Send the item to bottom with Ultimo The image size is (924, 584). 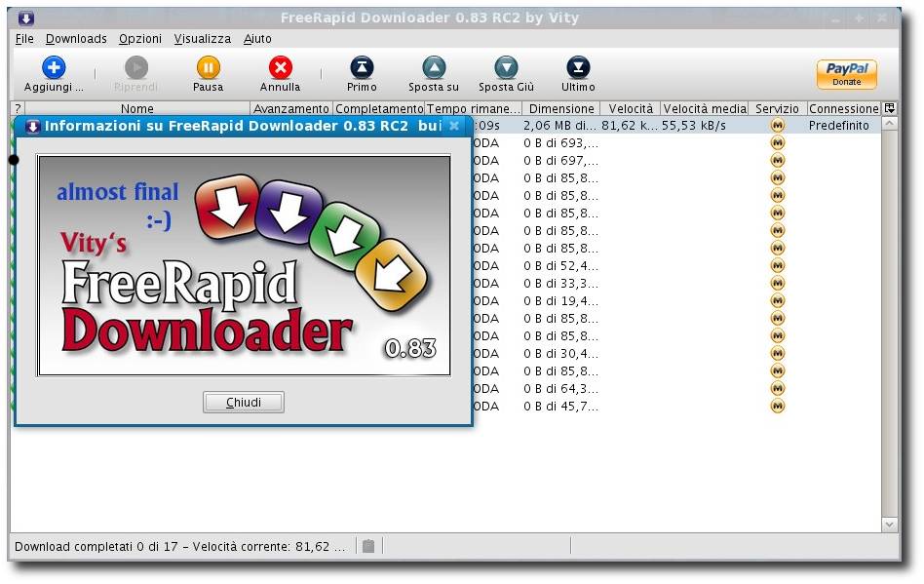point(578,67)
